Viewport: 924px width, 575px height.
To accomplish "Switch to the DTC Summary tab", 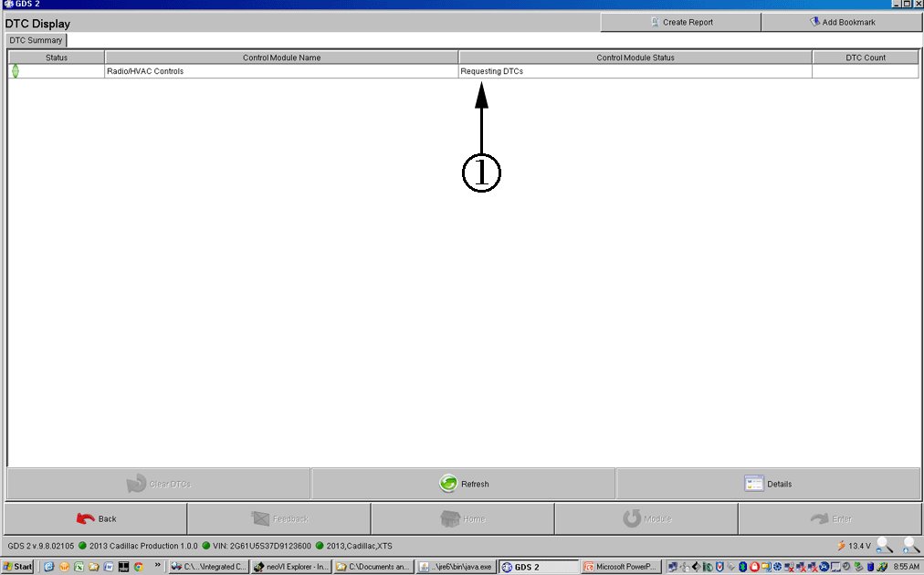I will point(37,40).
